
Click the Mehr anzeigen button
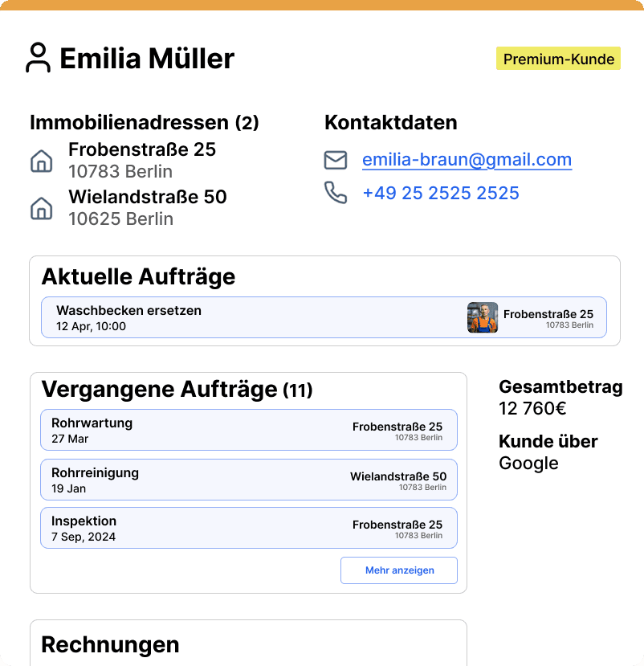click(x=399, y=570)
